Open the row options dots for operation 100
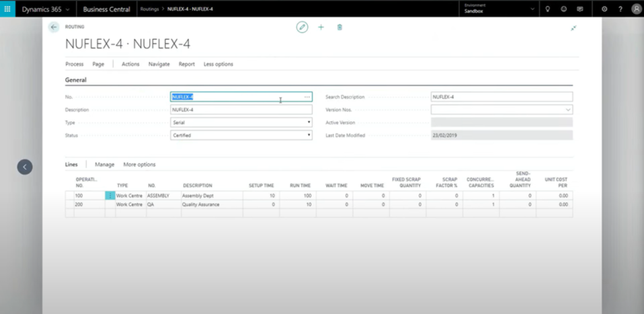Viewport: 644px width, 314px height. click(110, 196)
